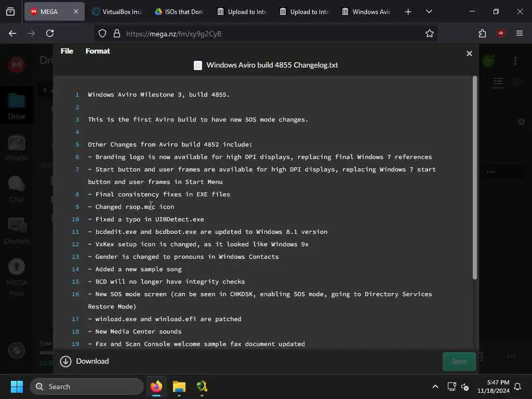The height and width of the screenshot is (399, 532).
Task: Switch to the ISOs that Don't tab
Action: click(x=179, y=11)
